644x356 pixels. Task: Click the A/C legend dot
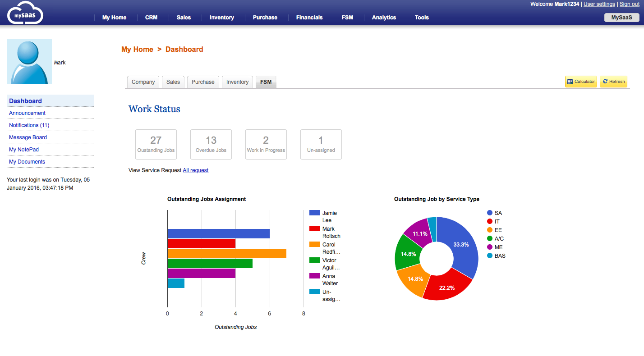(x=490, y=238)
